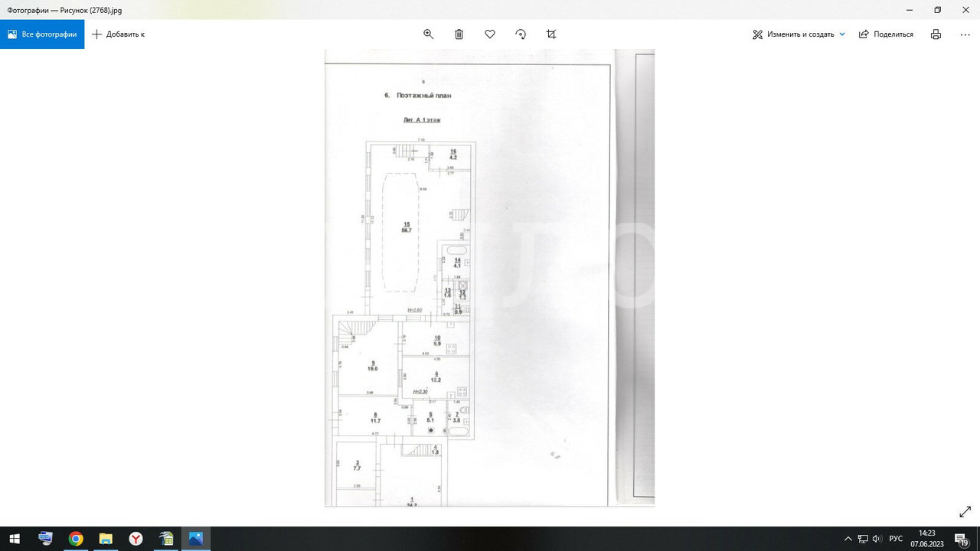Go back to Все фотографии
This screenshot has width=980, height=551.
[x=42, y=34]
